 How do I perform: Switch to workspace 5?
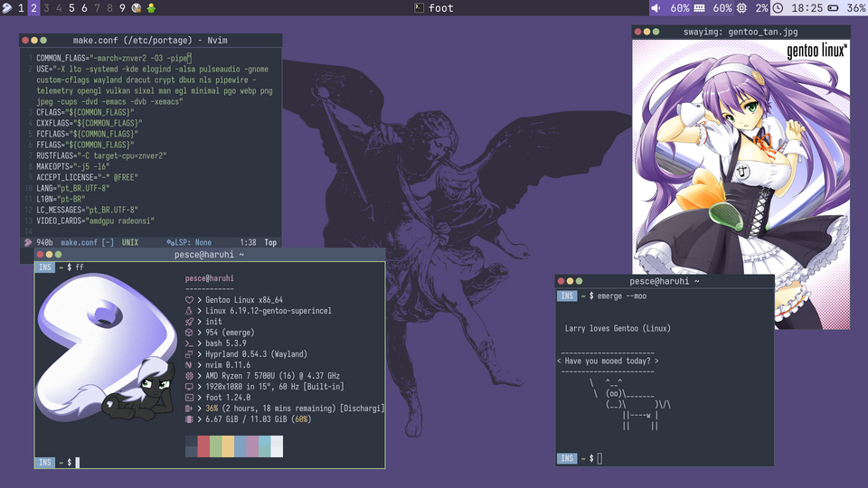tap(71, 8)
